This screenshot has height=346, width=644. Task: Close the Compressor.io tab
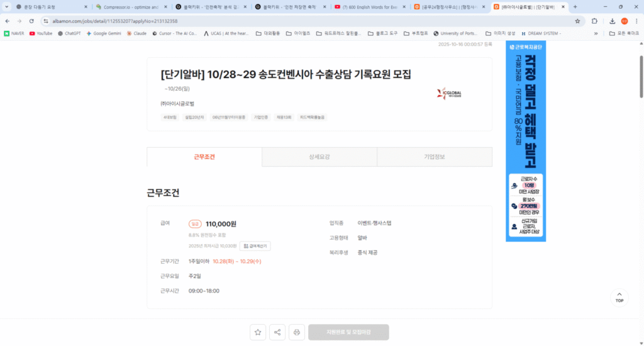pyautogui.click(x=165, y=7)
